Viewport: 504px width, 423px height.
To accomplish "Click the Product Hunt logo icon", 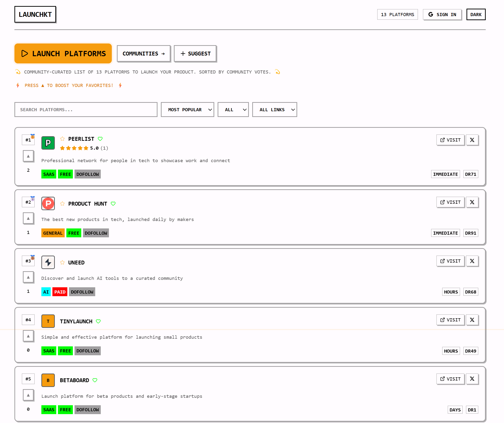I will [48, 203].
